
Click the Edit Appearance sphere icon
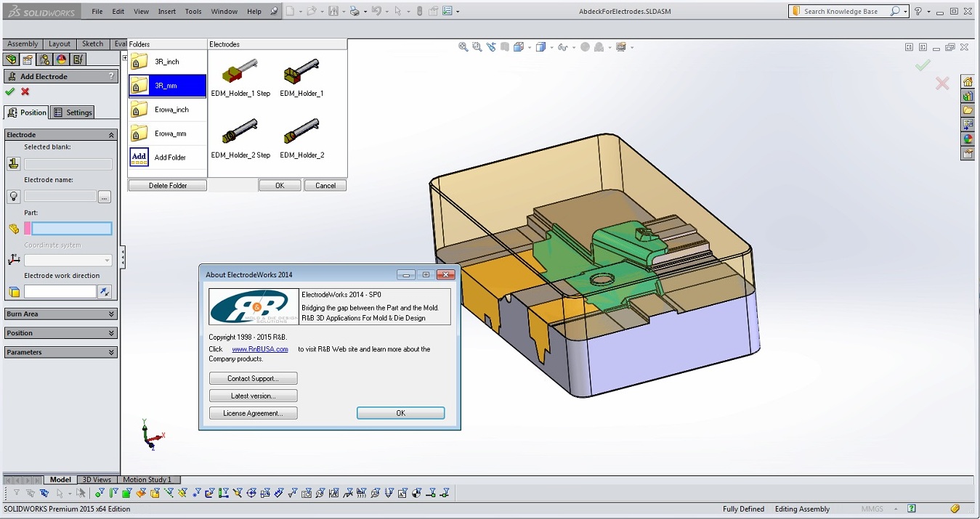click(585, 47)
